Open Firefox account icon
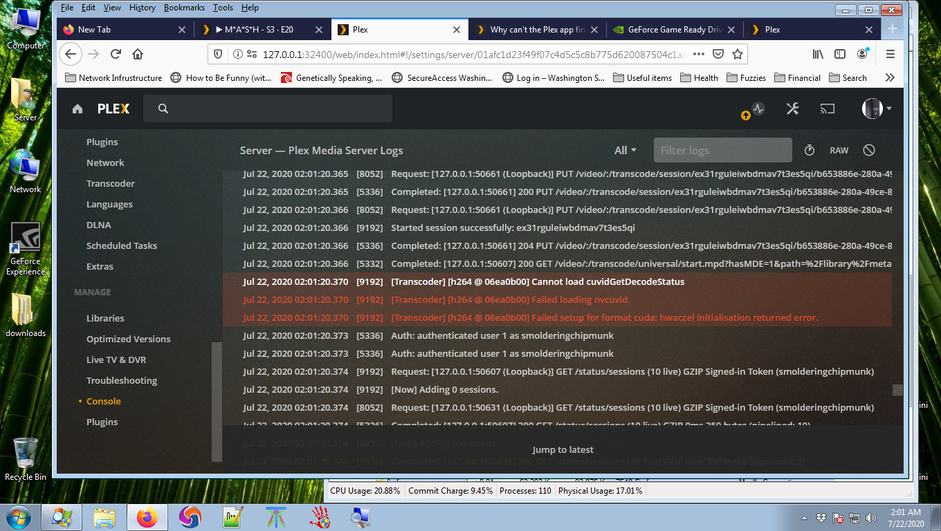This screenshot has height=531, width=941. 862,54
